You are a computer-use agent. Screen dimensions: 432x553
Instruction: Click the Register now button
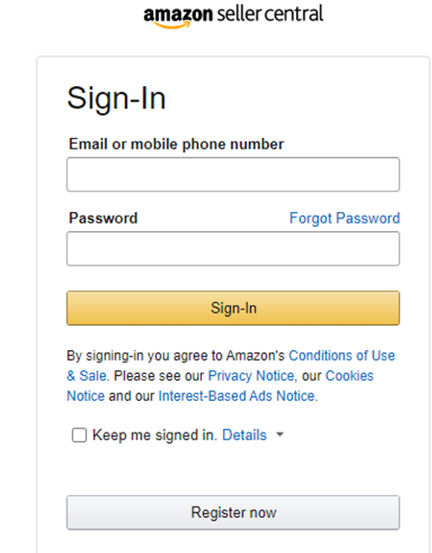pyautogui.click(x=233, y=512)
